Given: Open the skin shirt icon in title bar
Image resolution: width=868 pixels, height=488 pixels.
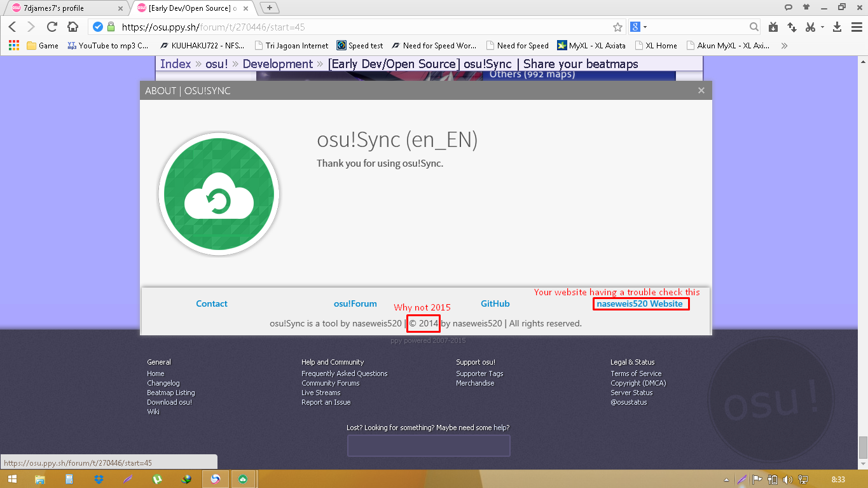Looking at the screenshot, I should pyautogui.click(x=806, y=7).
